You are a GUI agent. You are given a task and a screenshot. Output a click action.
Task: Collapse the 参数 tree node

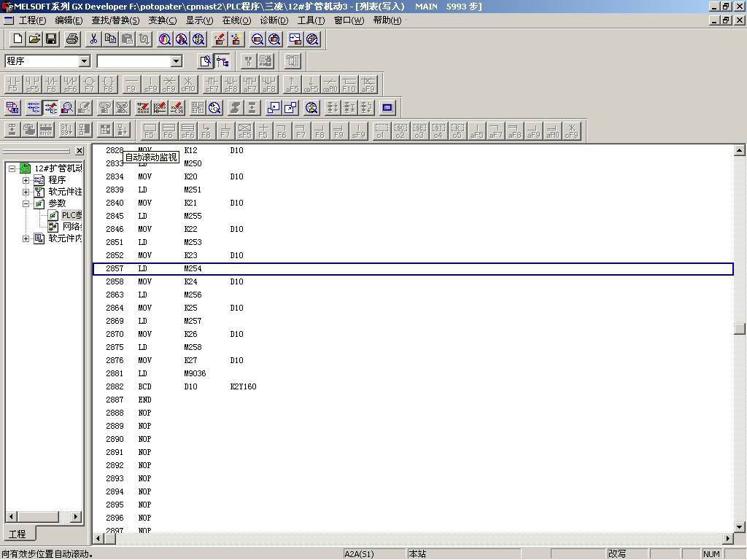[26, 203]
